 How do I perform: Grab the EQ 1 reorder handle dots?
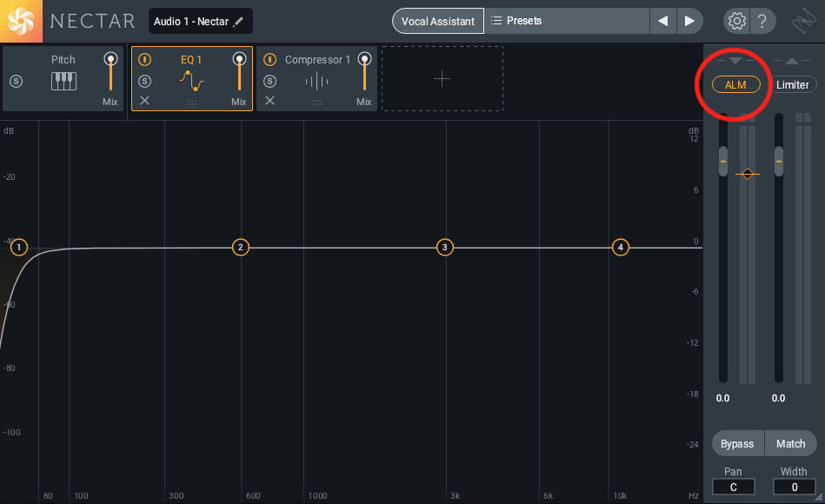tap(192, 103)
